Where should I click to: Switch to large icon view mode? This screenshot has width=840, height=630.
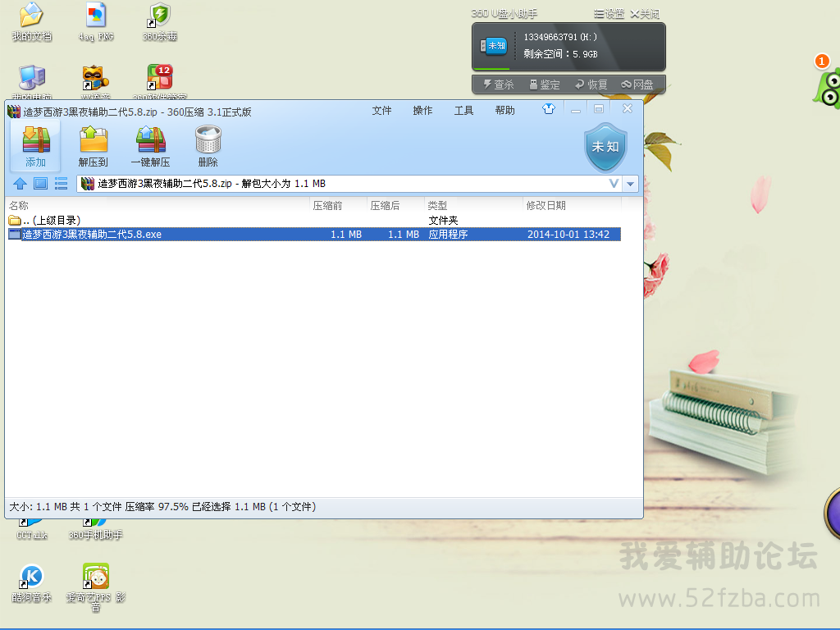[x=41, y=184]
